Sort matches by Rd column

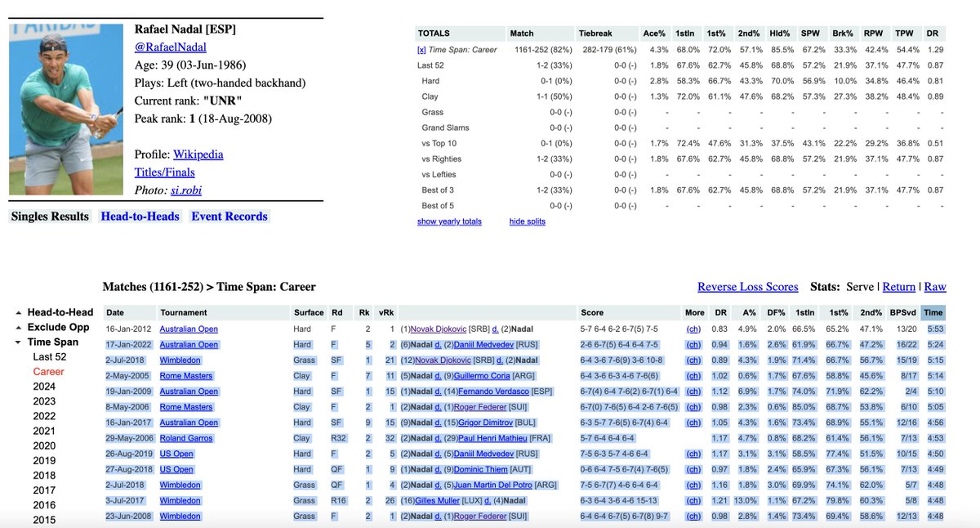tap(336, 312)
